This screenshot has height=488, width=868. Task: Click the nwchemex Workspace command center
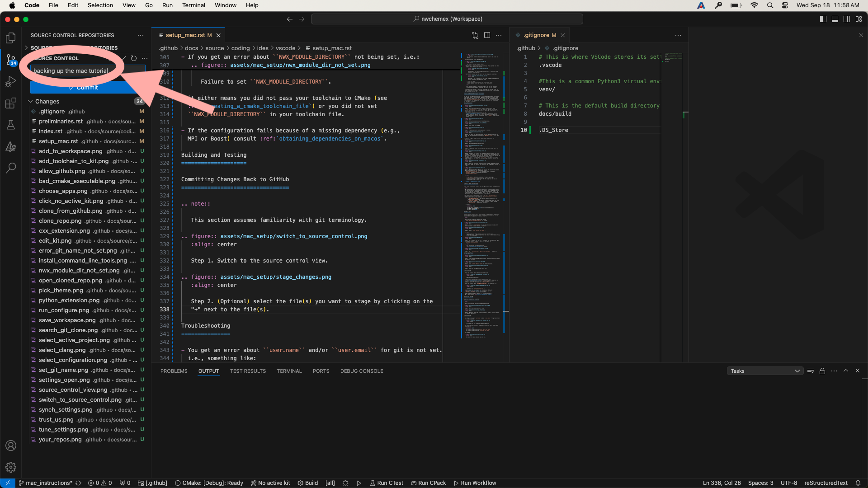click(447, 19)
